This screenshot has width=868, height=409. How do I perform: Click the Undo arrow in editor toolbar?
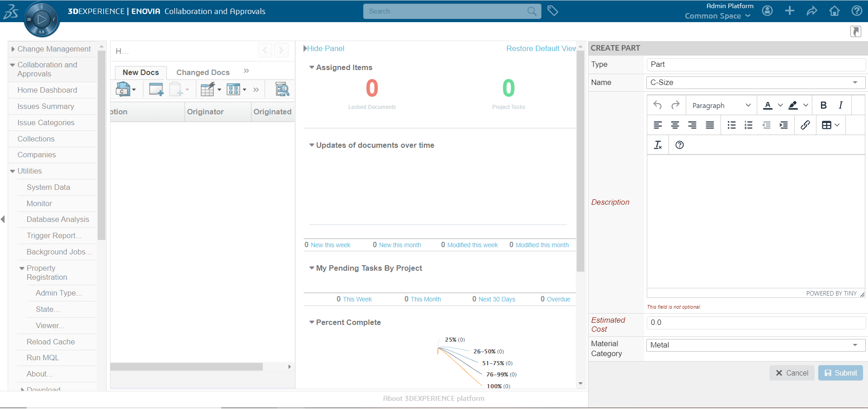click(658, 105)
